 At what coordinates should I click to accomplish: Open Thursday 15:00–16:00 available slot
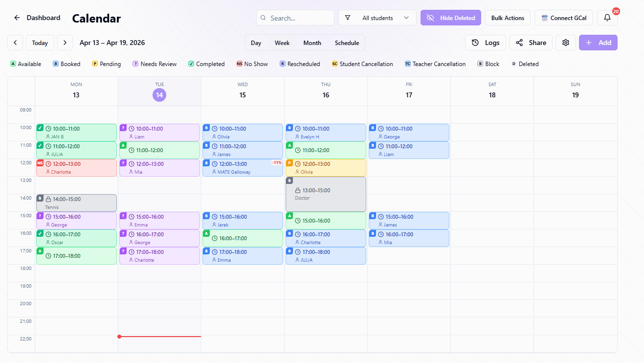click(x=326, y=221)
